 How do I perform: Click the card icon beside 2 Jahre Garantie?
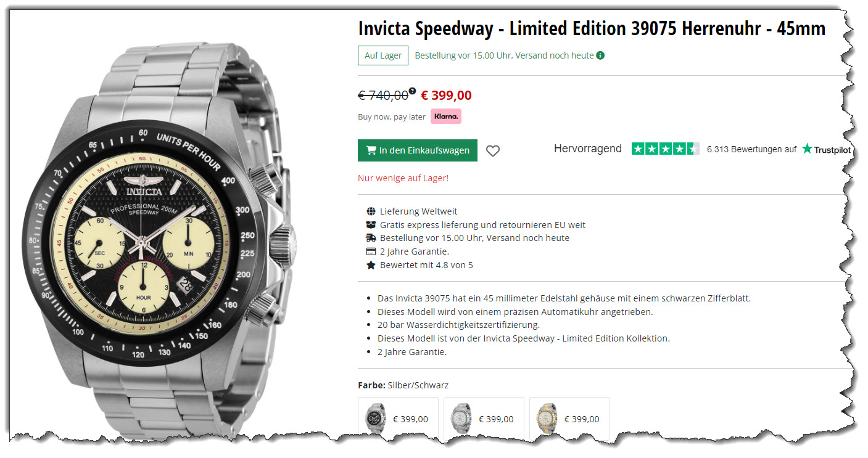pyautogui.click(x=371, y=251)
